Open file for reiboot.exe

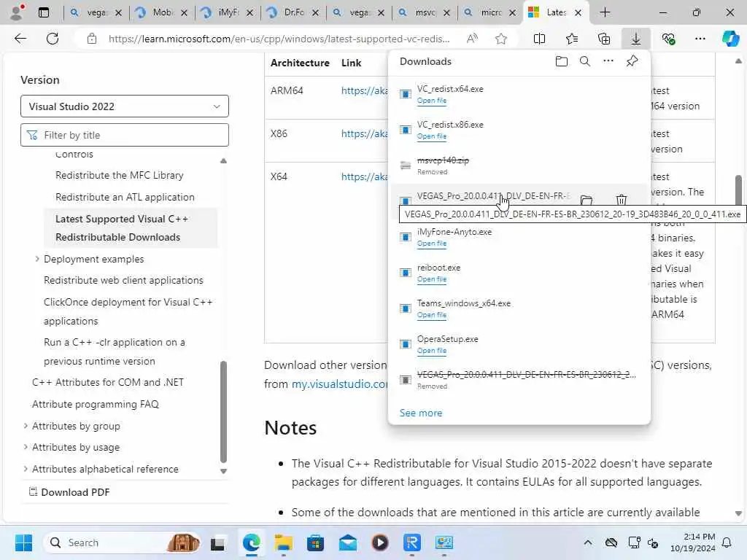pos(432,279)
